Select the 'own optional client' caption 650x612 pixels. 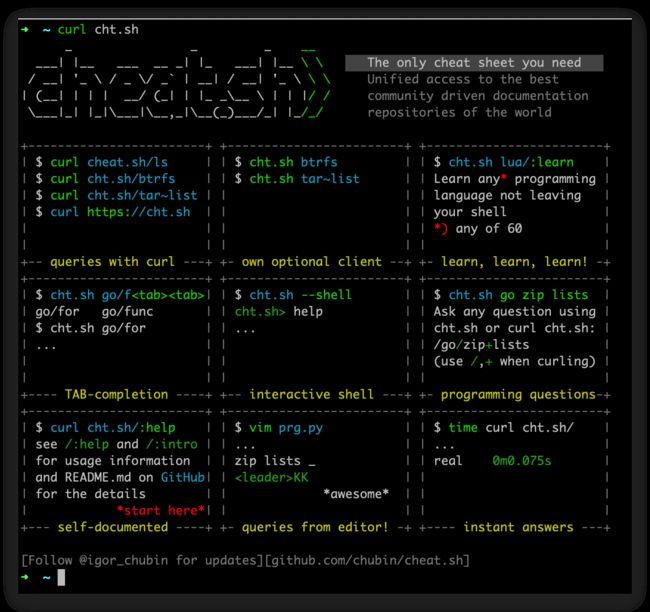click(x=311, y=262)
